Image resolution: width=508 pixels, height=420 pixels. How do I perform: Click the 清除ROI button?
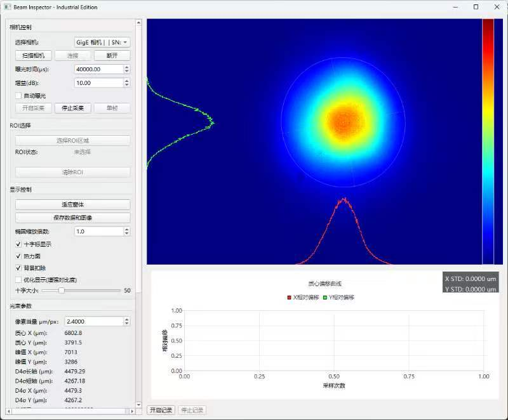click(x=73, y=172)
